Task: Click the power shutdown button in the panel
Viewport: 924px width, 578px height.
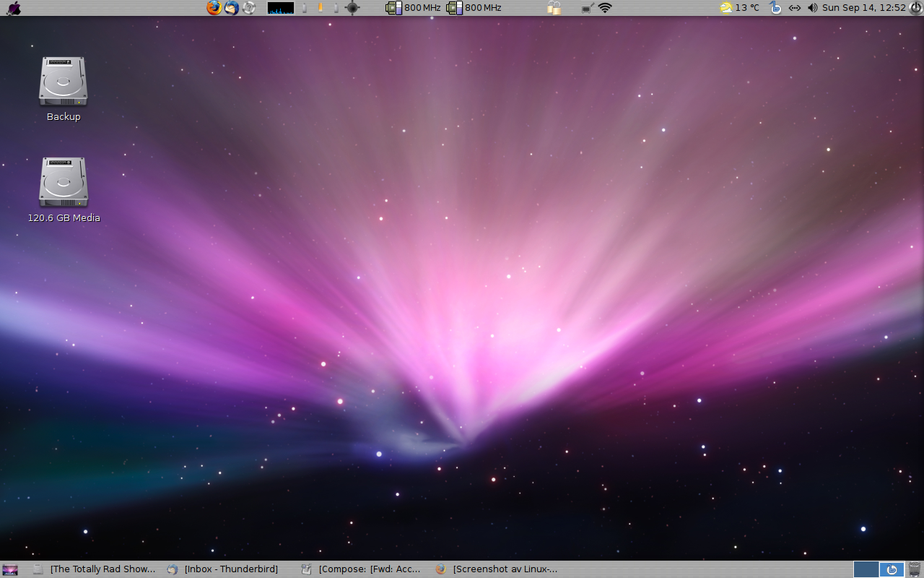Action: tap(915, 8)
